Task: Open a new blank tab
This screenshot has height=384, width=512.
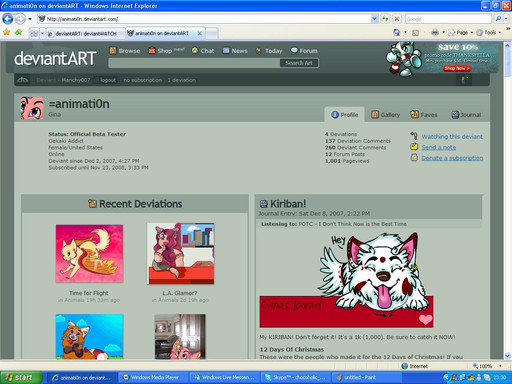Action: [x=212, y=33]
